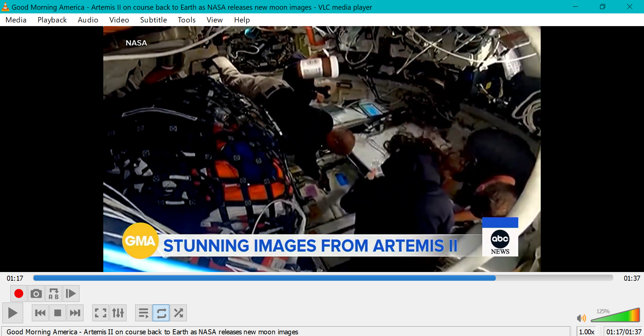Take a snapshot with the camera icon
Screen dimensions: 644x336
click(36, 294)
